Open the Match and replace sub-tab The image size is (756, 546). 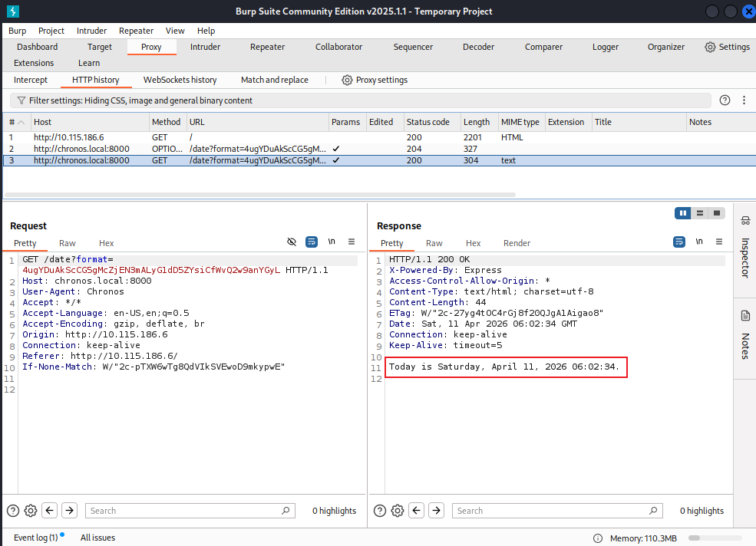tap(274, 80)
